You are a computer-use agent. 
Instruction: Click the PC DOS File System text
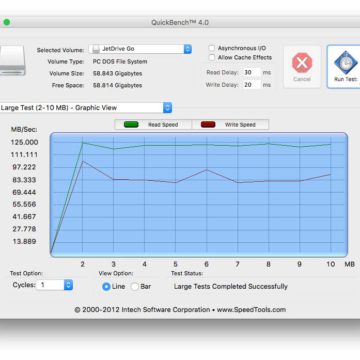[x=120, y=61]
